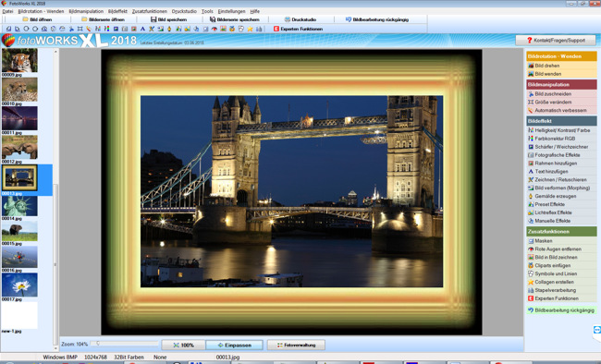Select the tiger thumbnail 00009.jpg

click(x=19, y=60)
